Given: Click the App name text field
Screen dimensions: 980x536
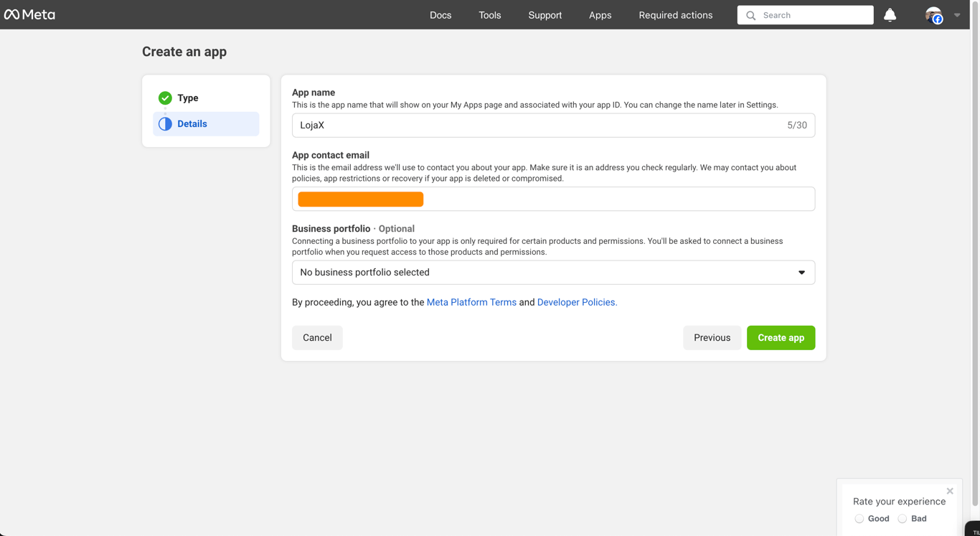Looking at the screenshot, I should coord(538,126).
